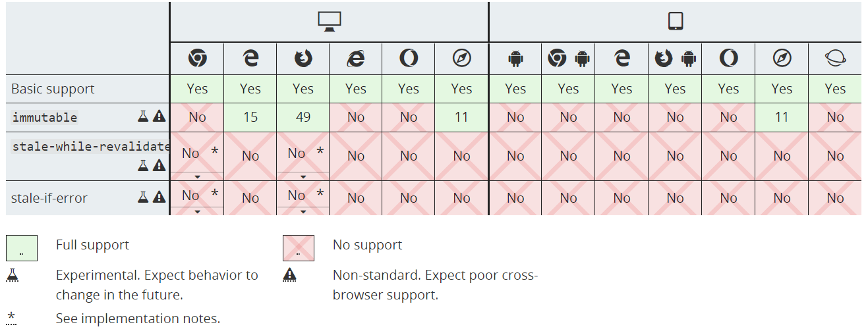Image resolution: width=868 pixels, height=335 pixels.
Task: Select the desktop Chrome browser icon
Action: (197, 59)
